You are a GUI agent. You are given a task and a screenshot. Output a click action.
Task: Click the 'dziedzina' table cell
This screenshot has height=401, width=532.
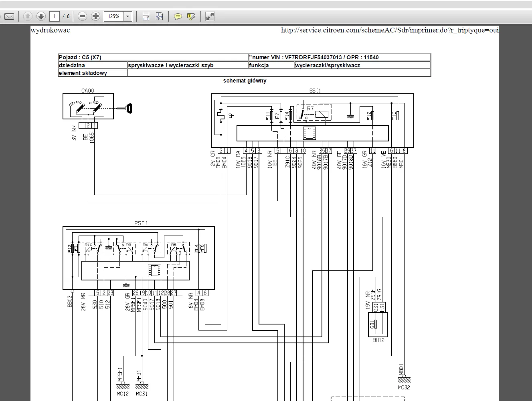[93, 65]
